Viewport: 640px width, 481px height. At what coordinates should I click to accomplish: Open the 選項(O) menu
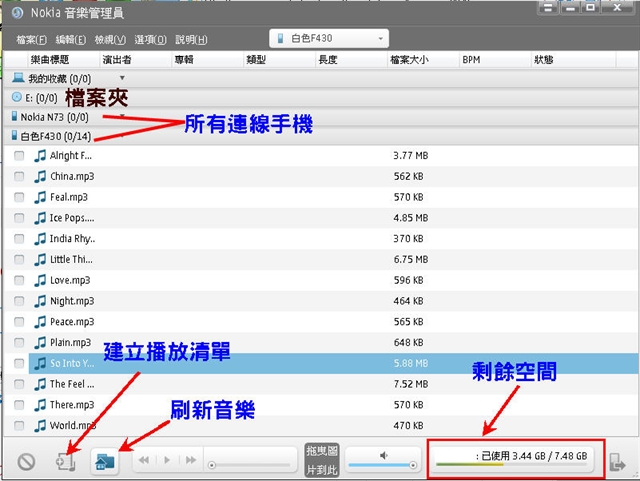(150, 40)
